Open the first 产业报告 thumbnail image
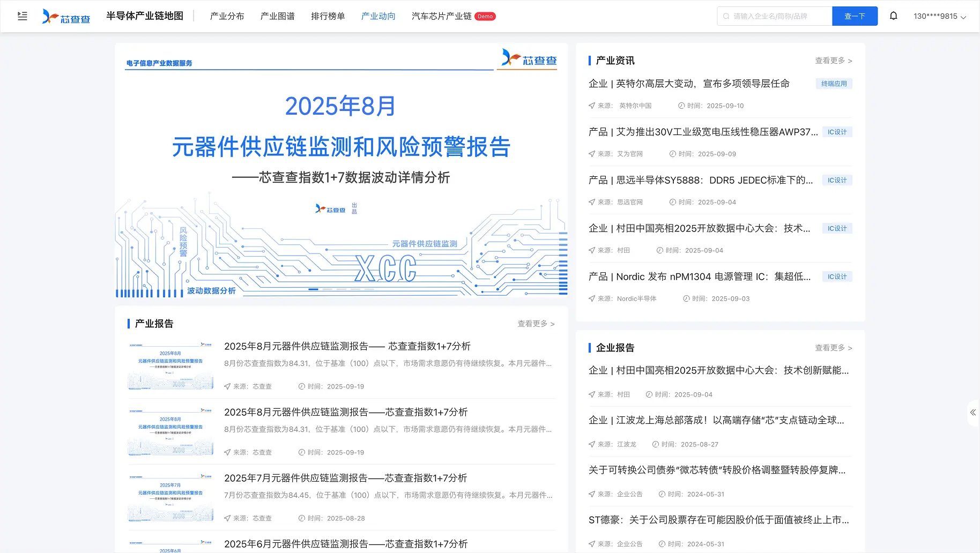Viewport: 980px width, 553px height. click(170, 366)
